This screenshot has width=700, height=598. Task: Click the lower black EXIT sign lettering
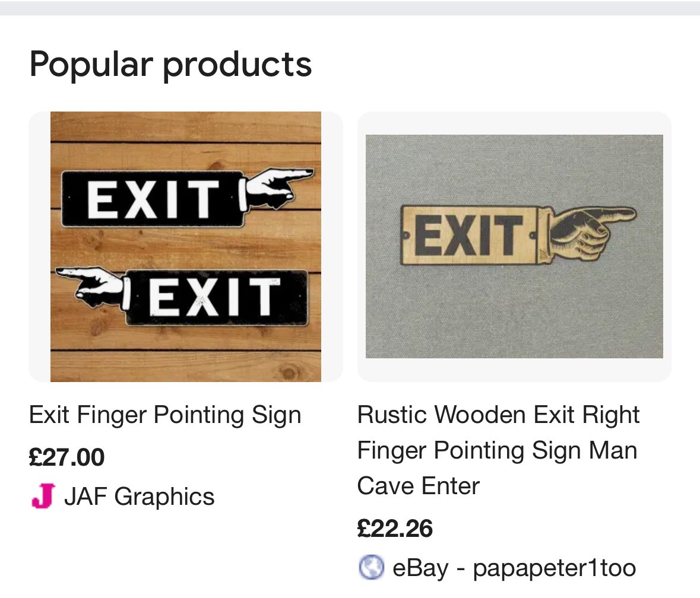[x=214, y=296]
